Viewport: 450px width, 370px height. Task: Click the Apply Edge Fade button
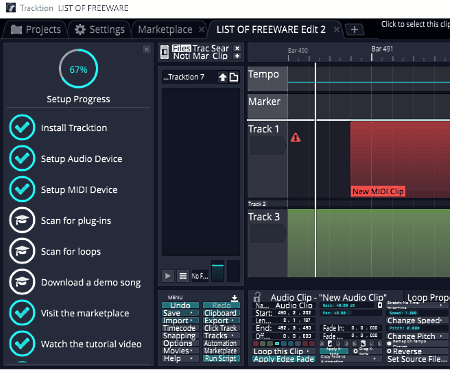pyautogui.click(x=284, y=359)
